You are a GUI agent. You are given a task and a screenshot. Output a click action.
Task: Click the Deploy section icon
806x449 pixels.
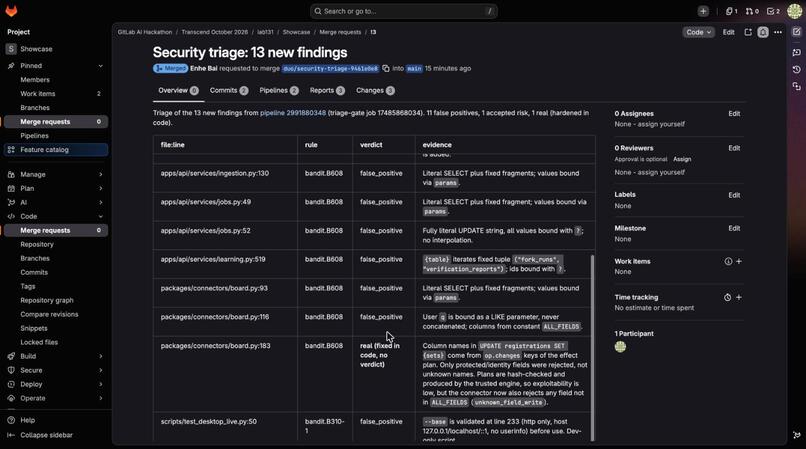[x=11, y=384]
